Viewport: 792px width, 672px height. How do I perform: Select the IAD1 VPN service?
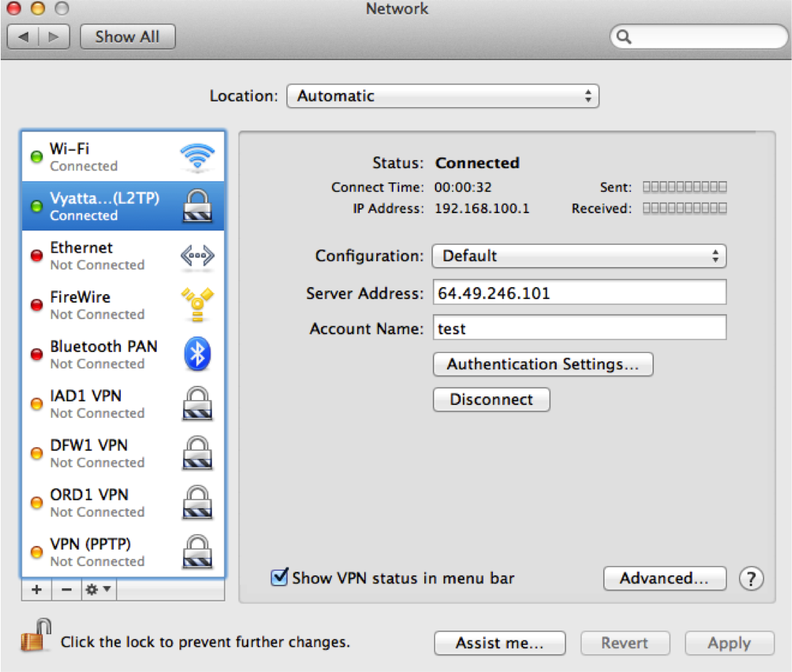(123, 404)
